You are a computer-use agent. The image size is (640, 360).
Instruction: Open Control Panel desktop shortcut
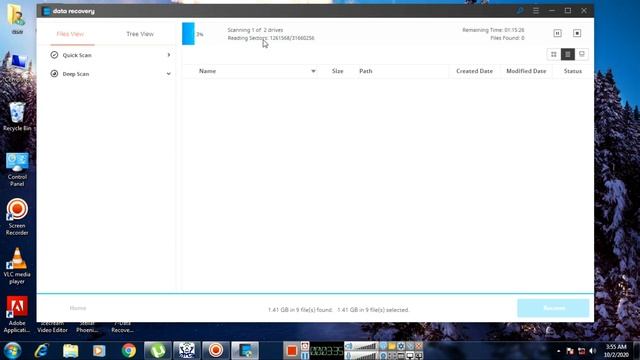(17, 169)
